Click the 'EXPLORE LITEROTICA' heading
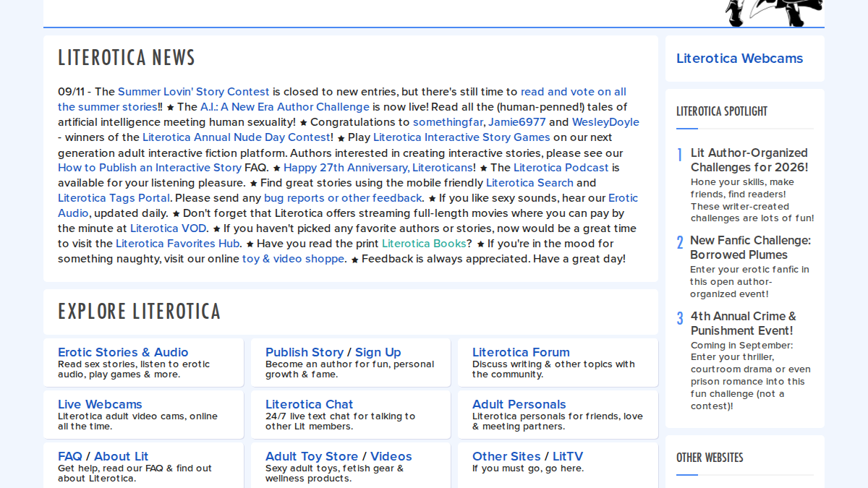Image resolution: width=868 pixels, height=488 pixels. pos(139,312)
